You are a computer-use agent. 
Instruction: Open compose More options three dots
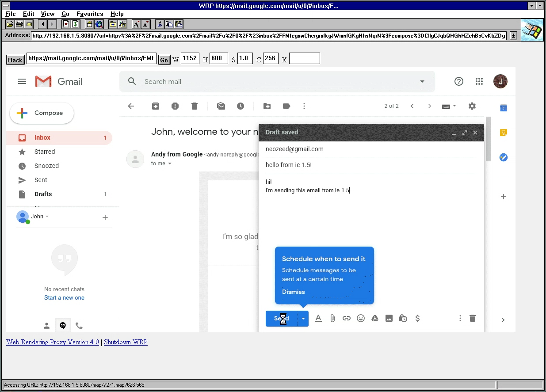460,318
